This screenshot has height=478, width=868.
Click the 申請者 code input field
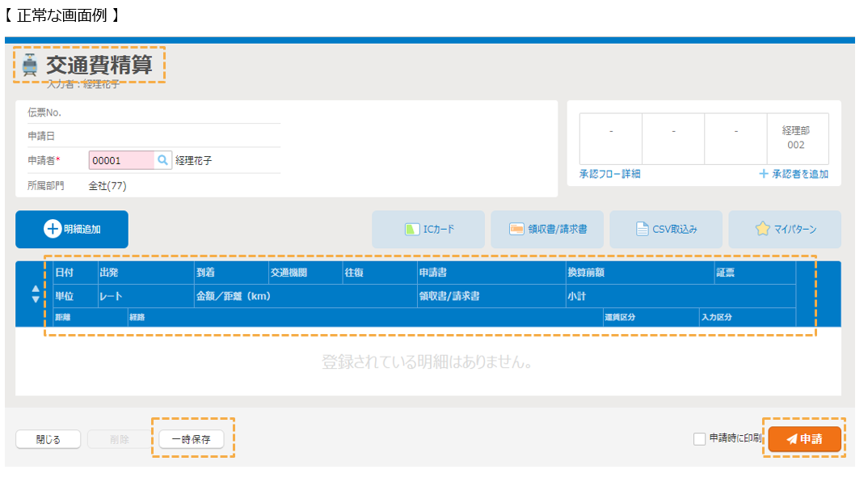click(x=121, y=160)
